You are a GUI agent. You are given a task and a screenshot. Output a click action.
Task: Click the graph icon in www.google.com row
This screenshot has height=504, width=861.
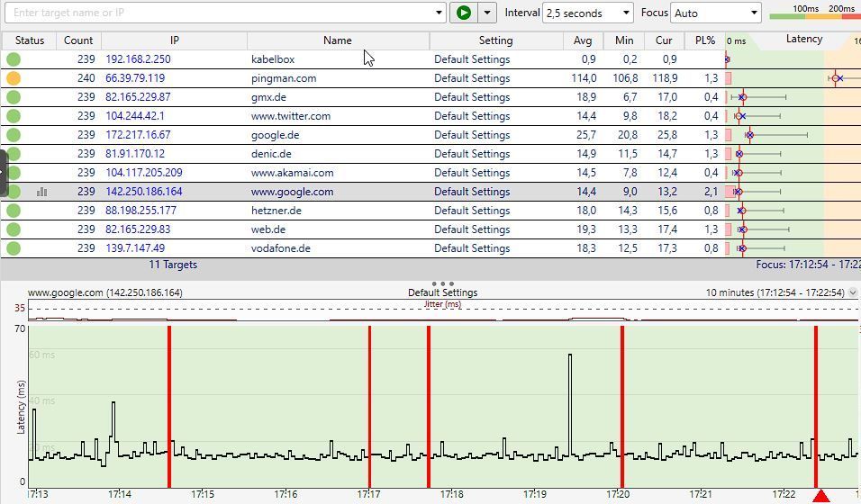(x=41, y=192)
